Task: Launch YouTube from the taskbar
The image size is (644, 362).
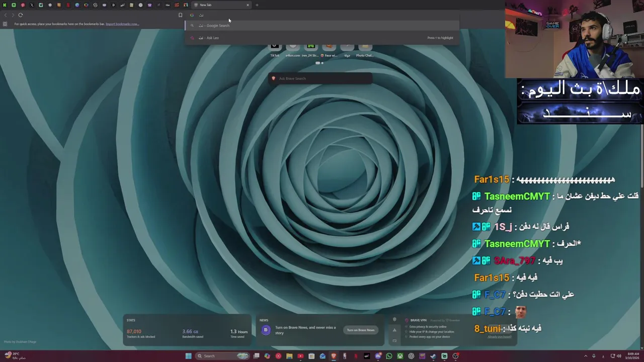Action: (x=300, y=356)
